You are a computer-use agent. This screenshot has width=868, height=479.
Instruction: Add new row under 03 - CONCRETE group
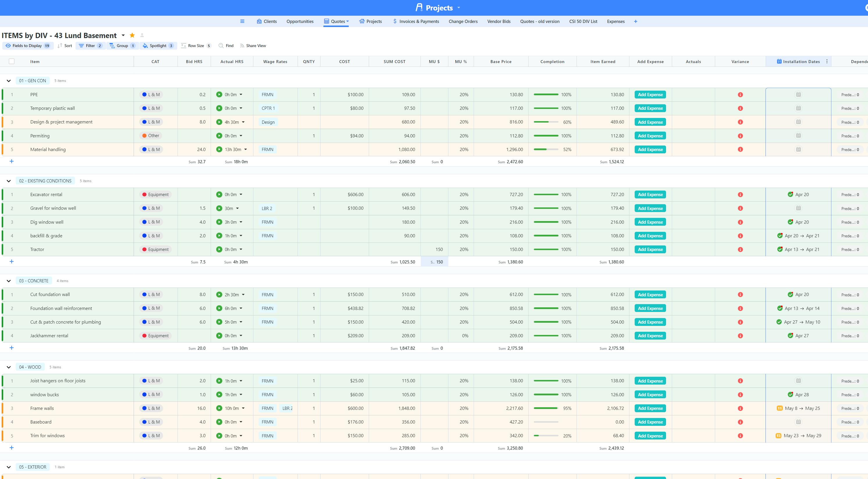11,348
